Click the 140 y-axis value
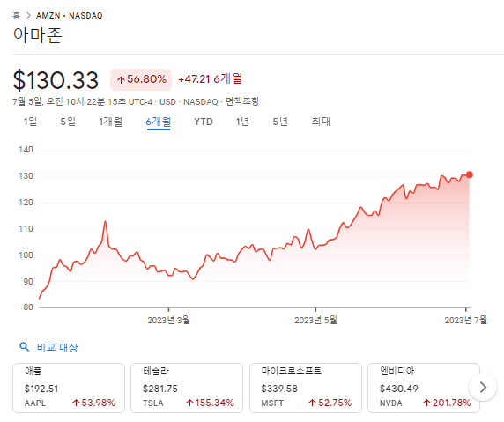 pos(26,150)
